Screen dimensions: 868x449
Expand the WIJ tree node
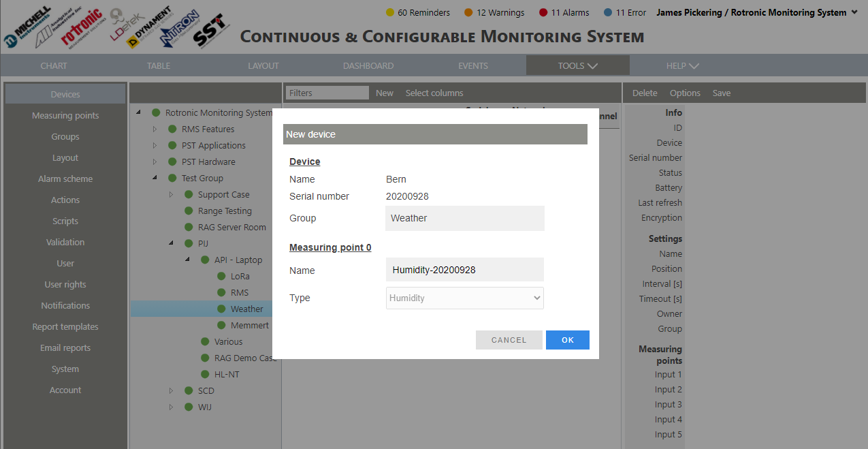tap(171, 407)
